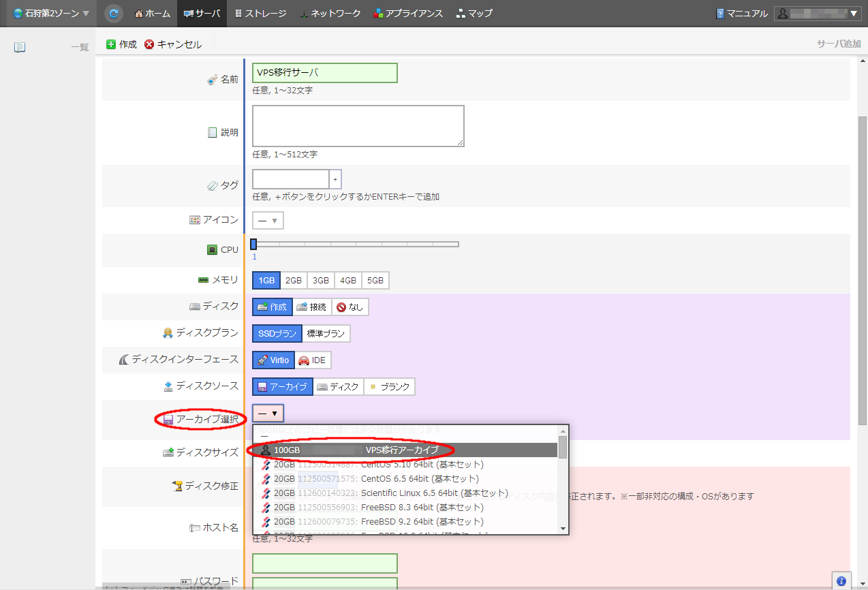
Task: Open the アイコン selection dropdown
Action: tap(268, 221)
